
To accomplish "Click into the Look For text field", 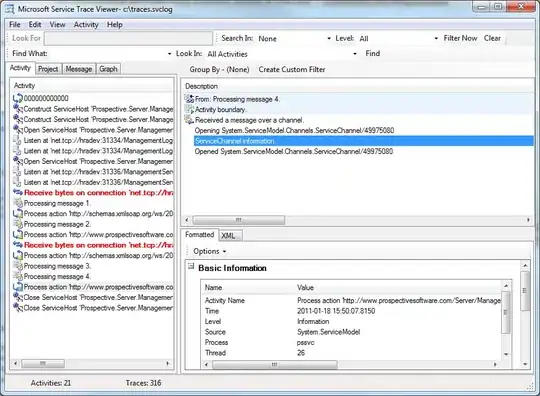I will (128, 39).
